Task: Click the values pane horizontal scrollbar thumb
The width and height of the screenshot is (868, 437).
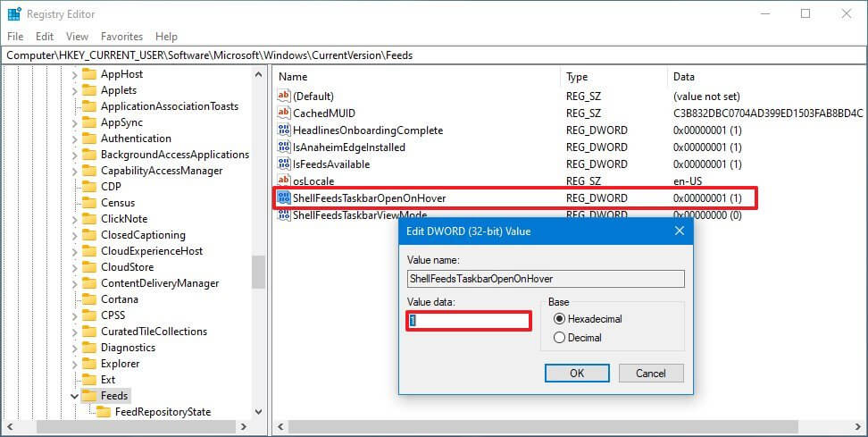Action: (544, 427)
